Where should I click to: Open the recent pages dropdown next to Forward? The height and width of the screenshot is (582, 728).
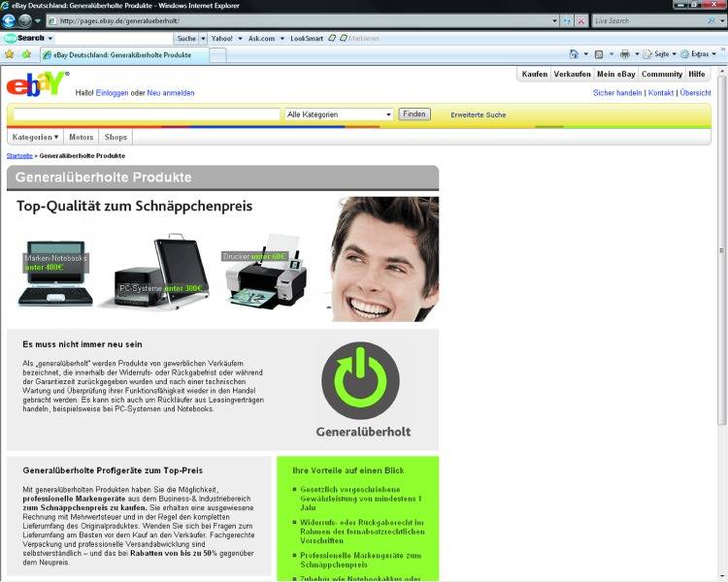[x=38, y=21]
